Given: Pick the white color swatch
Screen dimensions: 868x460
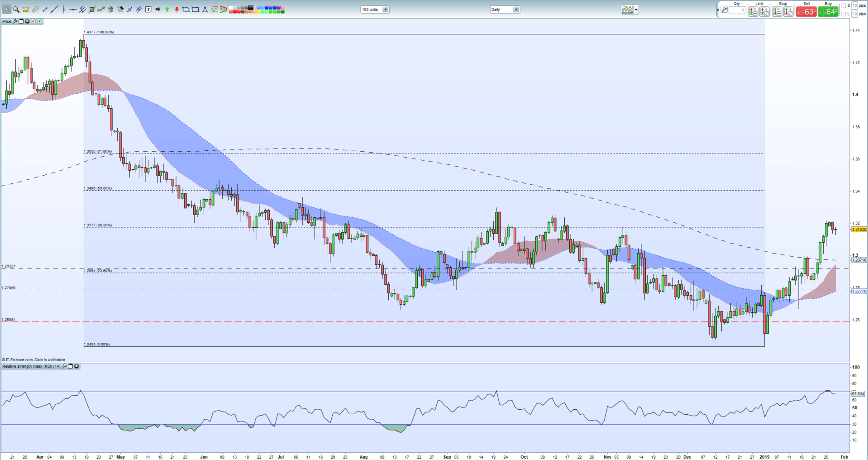Looking at the screenshot, I should pyautogui.click(x=230, y=8).
